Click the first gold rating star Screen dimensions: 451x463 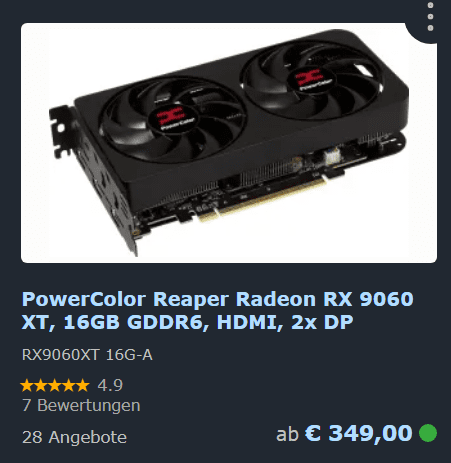27,385
